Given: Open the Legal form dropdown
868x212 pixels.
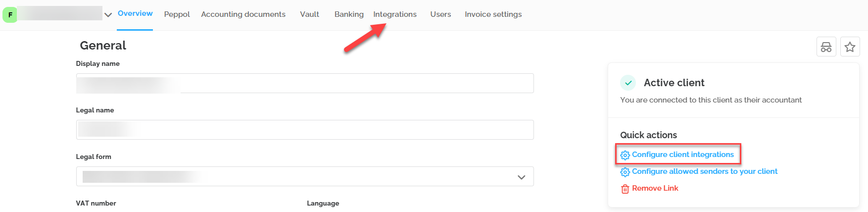Looking at the screenshot, I should click(305, 176).
